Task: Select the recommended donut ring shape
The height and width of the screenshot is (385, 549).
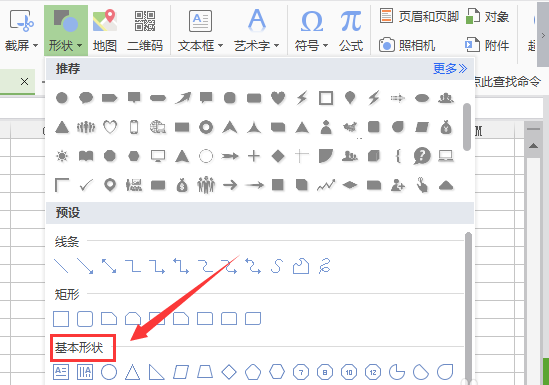Action: pos(206,127)
